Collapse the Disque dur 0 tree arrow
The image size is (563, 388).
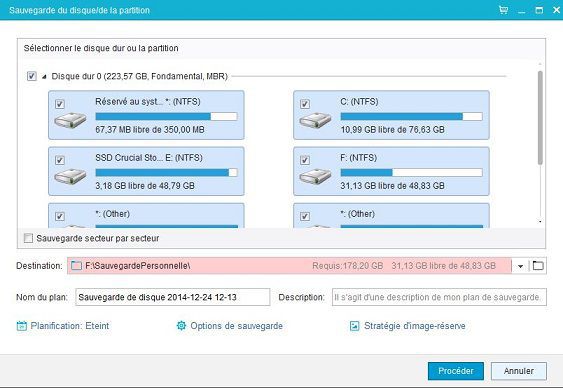pyautogui.click(x=44, y=76)
